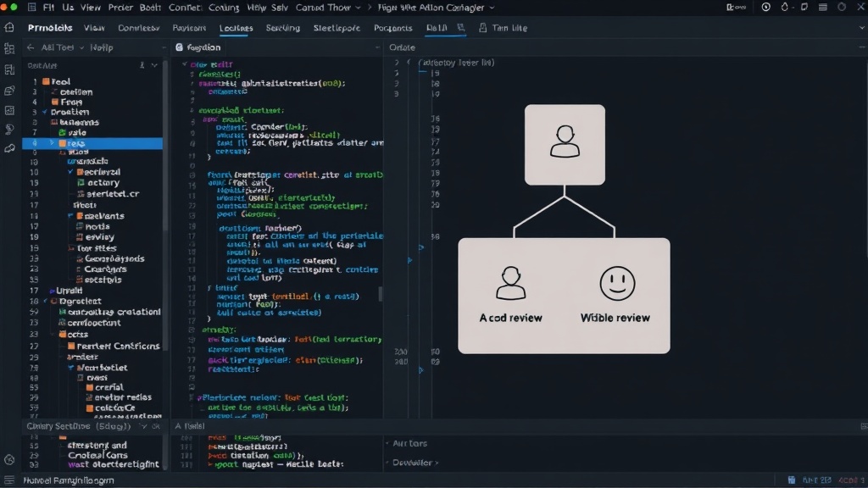The width and height of the screenshot is (868, 488).
Task: Click the overlapping squares icon in the title bar
Action: [x=804, y=7]
